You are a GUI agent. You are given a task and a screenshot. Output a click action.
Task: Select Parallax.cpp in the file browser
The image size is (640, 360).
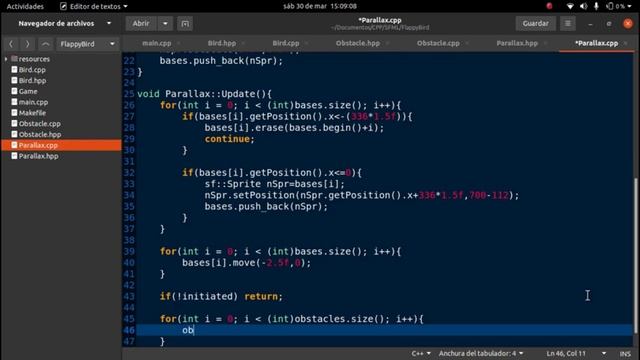click(x=61, y=145)
